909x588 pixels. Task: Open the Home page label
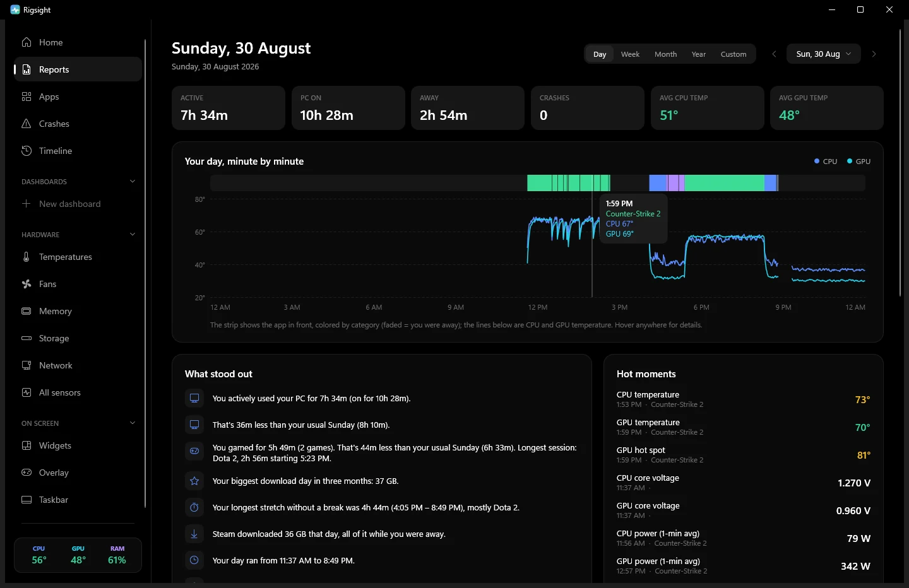50,42
